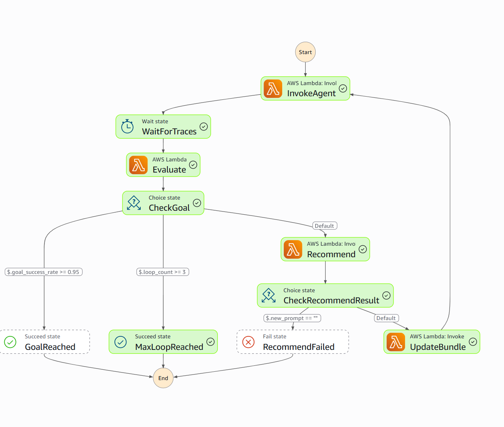Click UpdateBundle's status checkmark circle
The width and height of the screenshot is (504, 427).
473,342
